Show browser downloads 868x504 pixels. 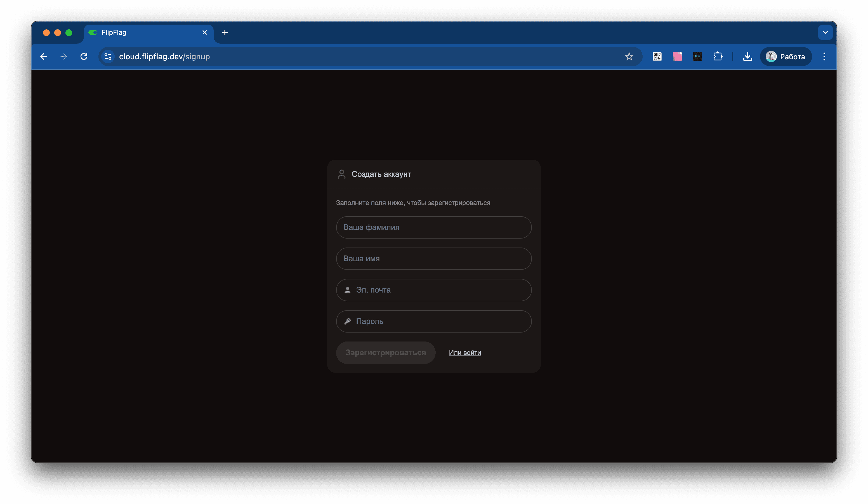click(x=747, y=56)
